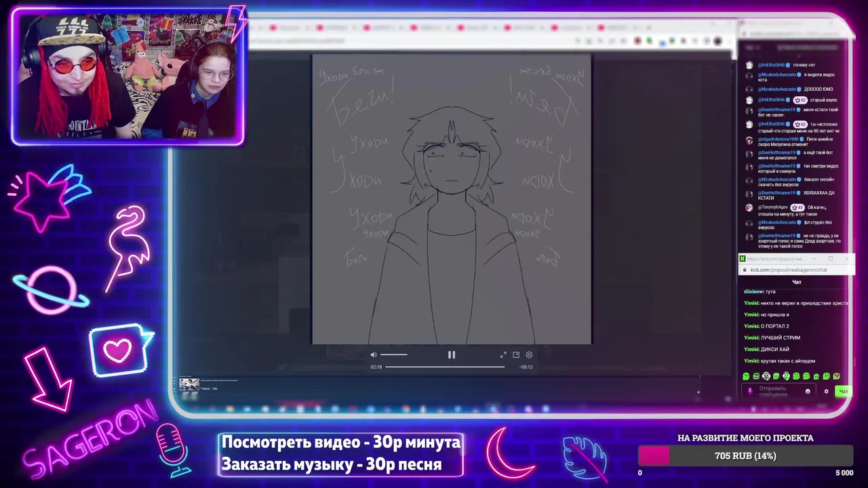Click the Чат header in Kick popout
Screen dimensions: 868x488
point(797,282)
